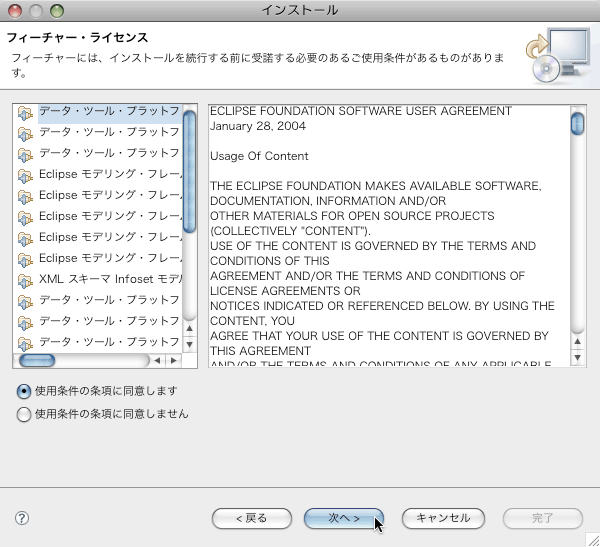Image resolution: width=600 pixels, height=547 pixels.
Task: Click the date January 28, 2004
Action: (x=258, y=126)
